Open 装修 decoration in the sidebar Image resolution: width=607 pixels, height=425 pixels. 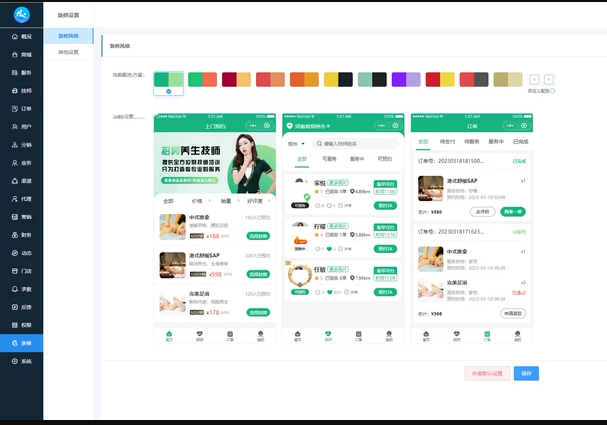pos(22,343)
